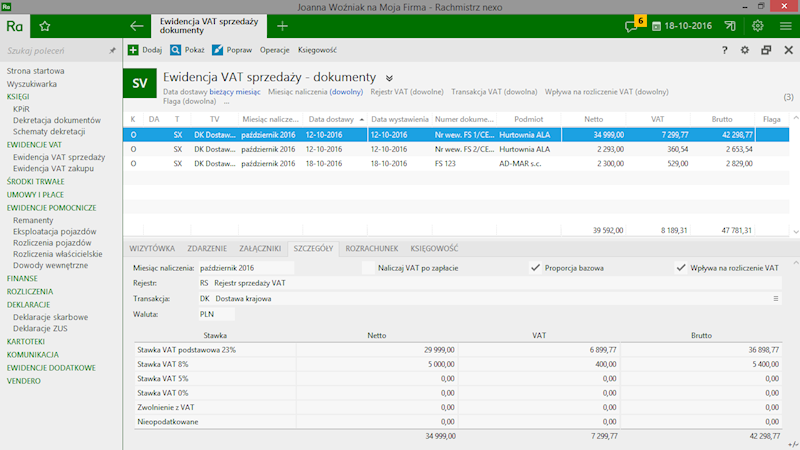This screenshot has width=800, height=450.
Task: Open Transakcja VAT (dowolna) filter
Action: click(494, 92)
